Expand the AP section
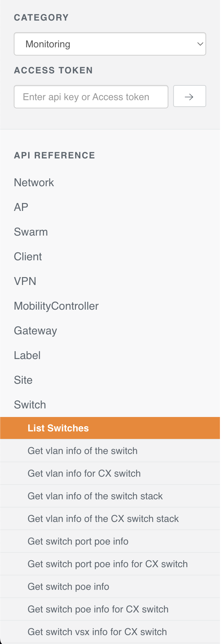The image size is (222, 644). [x=21, y=207]
